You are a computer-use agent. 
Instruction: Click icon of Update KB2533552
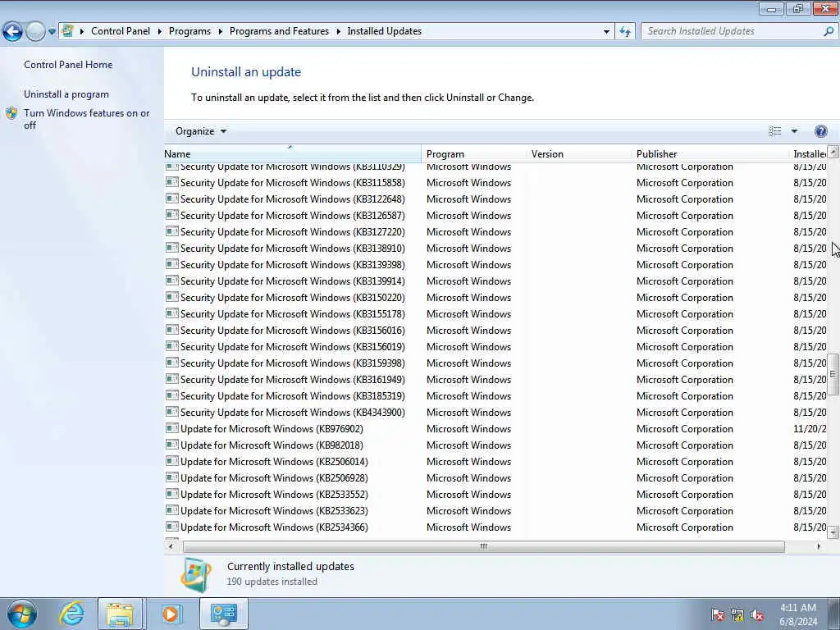pos(172,495)
